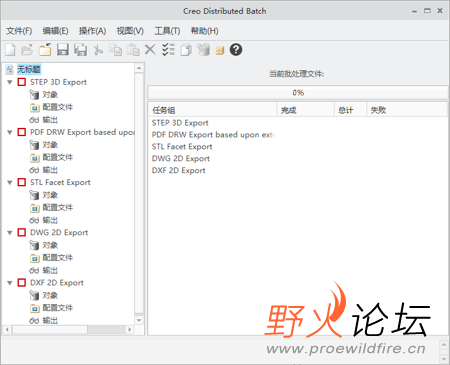The width and height of the screenshot is (450, 365).
Task: Click the Save floppy disk icon
Action: [x=63, y=50]
